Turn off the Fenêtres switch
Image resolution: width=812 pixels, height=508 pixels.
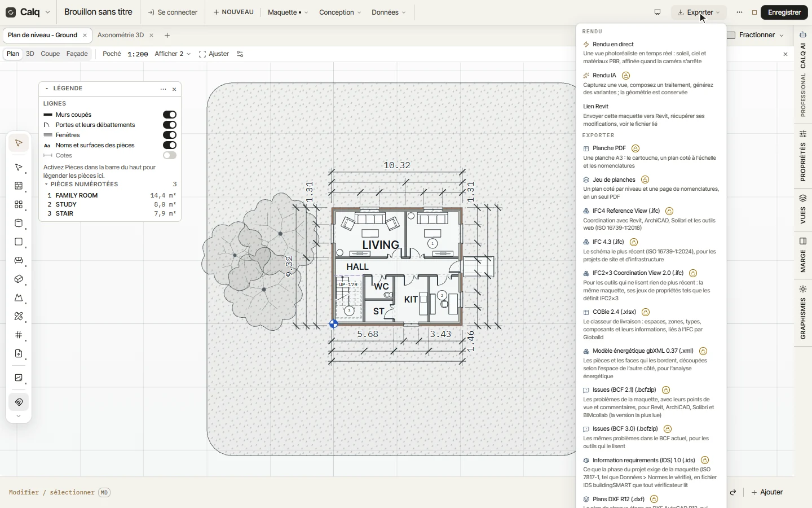[x=170, y=135]
